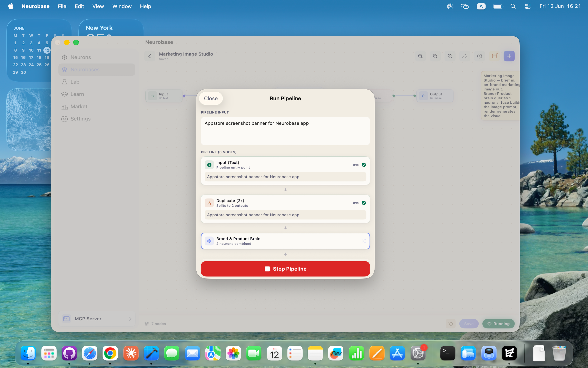Open the Market section
Screen dimensions: 588x368
pos(97,106)
